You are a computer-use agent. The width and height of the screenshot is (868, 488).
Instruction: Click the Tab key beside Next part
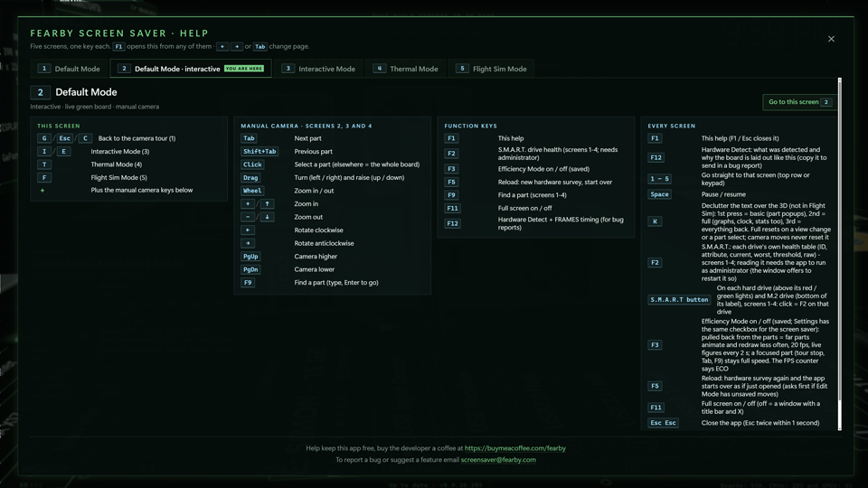point(250,138)
